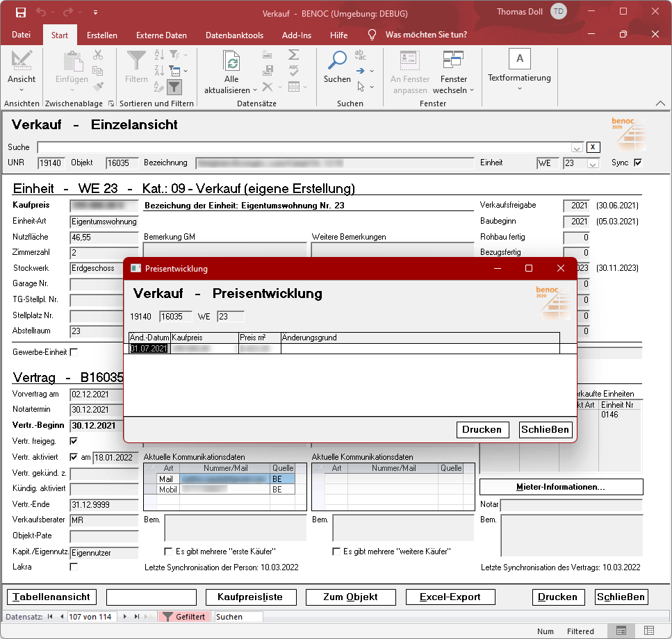Expand the Einheit number dropdown
The height and width of the screenshot is (639, 672).
click(593, 163)
